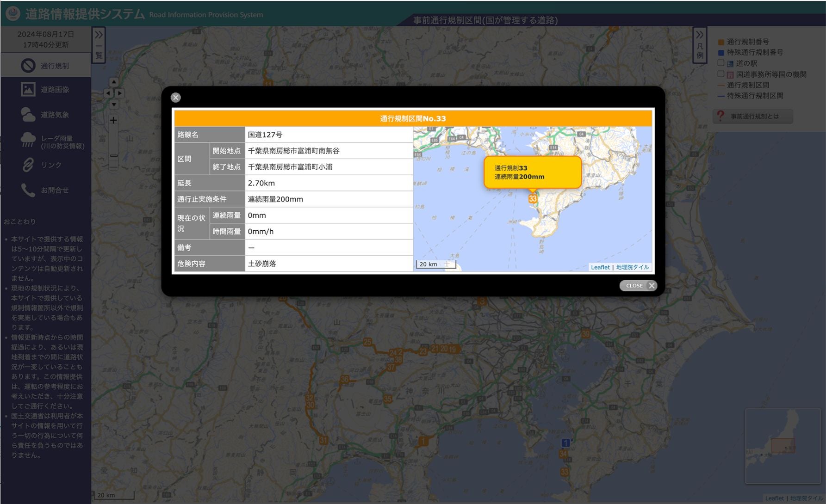Open the 通行規制 menu item
This screenshot has height=504, width=826.
point(46,65)
